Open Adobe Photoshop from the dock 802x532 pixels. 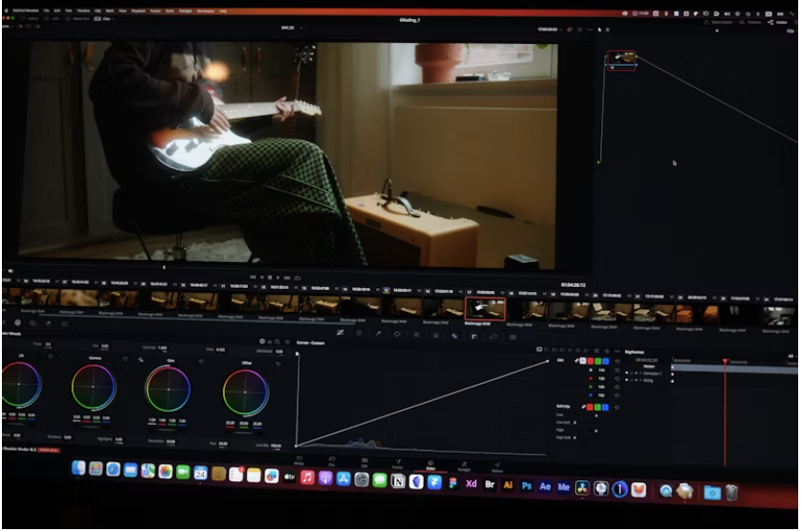(526, 486)
